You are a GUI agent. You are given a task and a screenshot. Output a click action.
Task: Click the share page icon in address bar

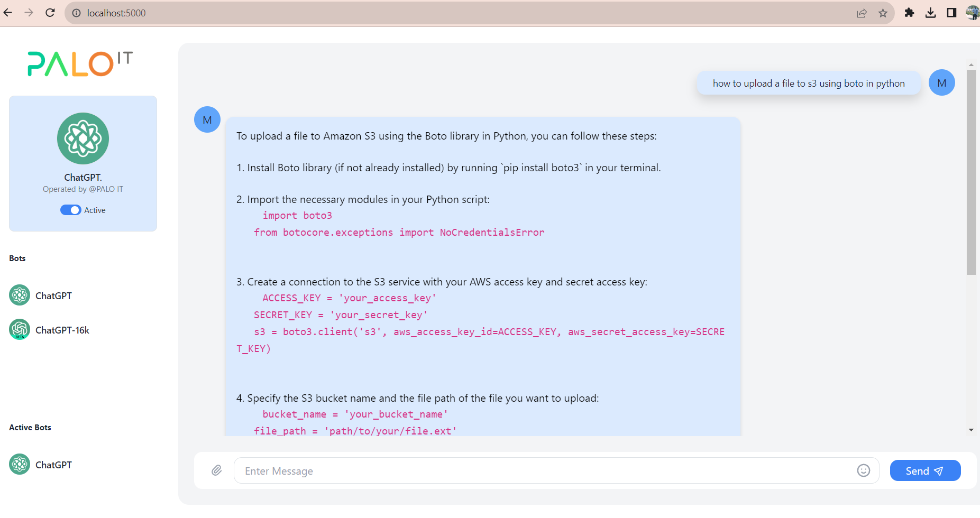862,13
